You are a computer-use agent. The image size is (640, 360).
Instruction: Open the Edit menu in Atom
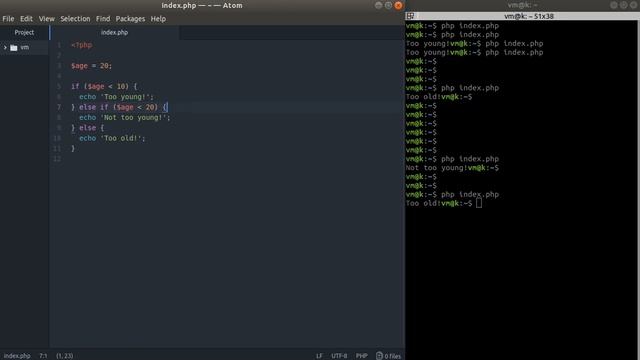[x=26, y=19]
